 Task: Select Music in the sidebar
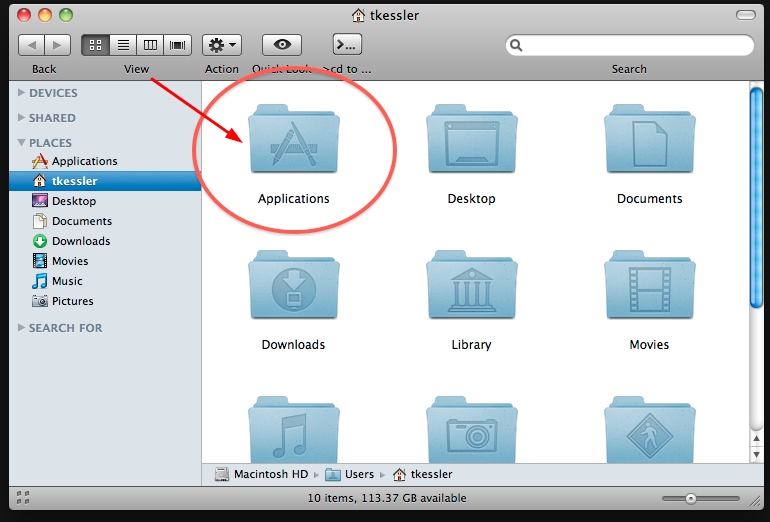(105, 281)
